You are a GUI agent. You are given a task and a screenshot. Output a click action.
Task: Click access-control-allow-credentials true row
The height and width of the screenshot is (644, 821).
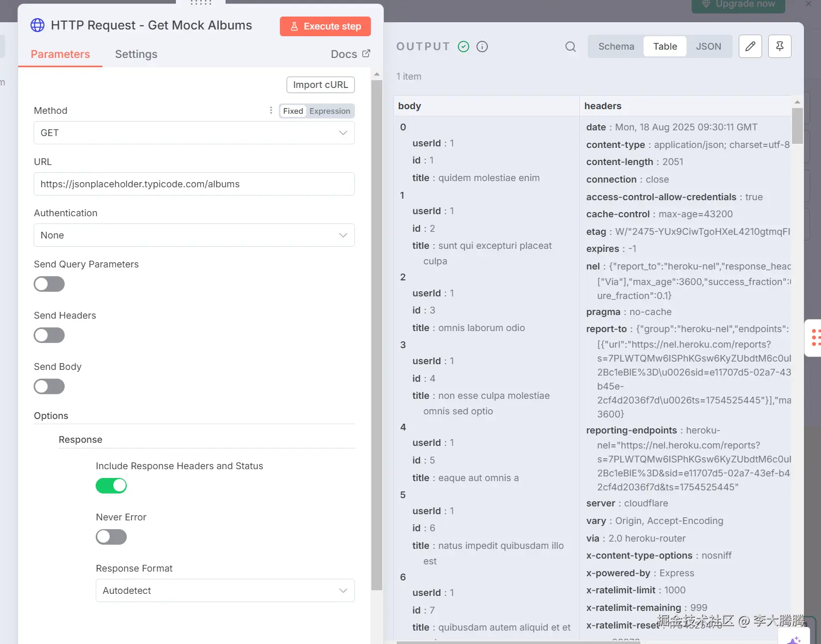[675, 197]
